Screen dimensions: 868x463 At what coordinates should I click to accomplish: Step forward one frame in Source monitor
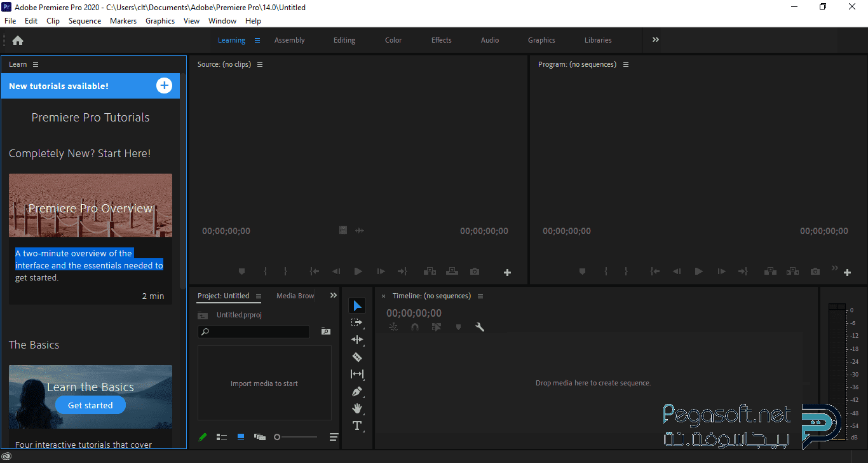pos(381,272)
